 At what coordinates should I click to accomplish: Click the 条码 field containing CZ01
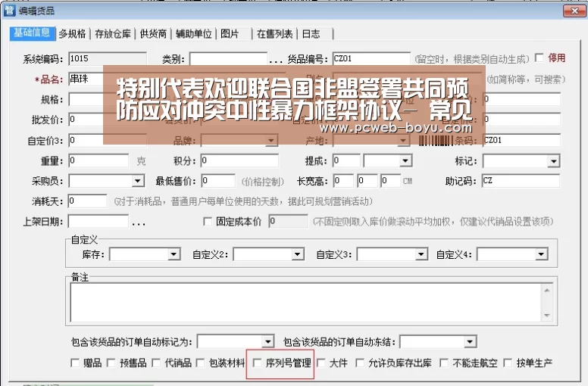pyautogui.click(x=521, y=140)
